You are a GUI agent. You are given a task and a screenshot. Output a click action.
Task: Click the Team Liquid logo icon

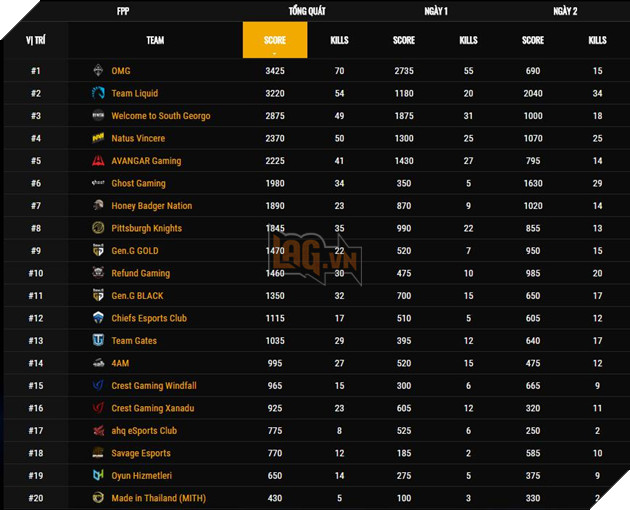(x=98, y=93)
